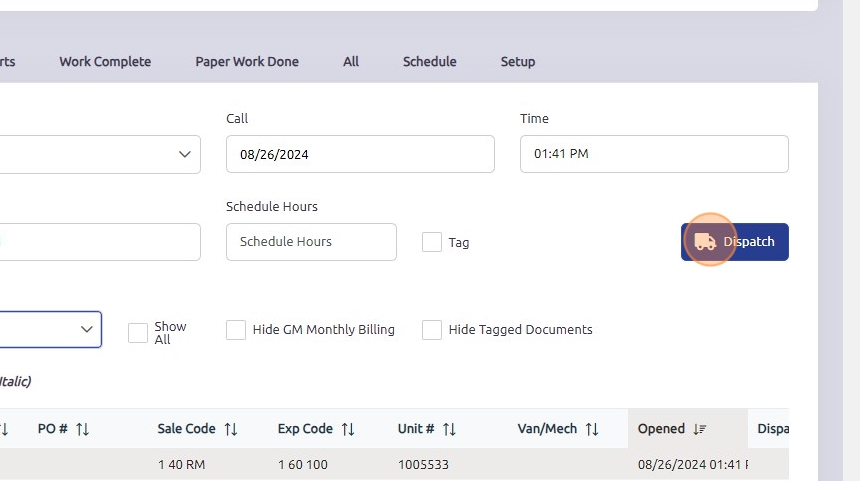Tick Hide GM Monthly Billing checkbox
Viewport: 860px width, 481px height.
[x=236, y=330]
